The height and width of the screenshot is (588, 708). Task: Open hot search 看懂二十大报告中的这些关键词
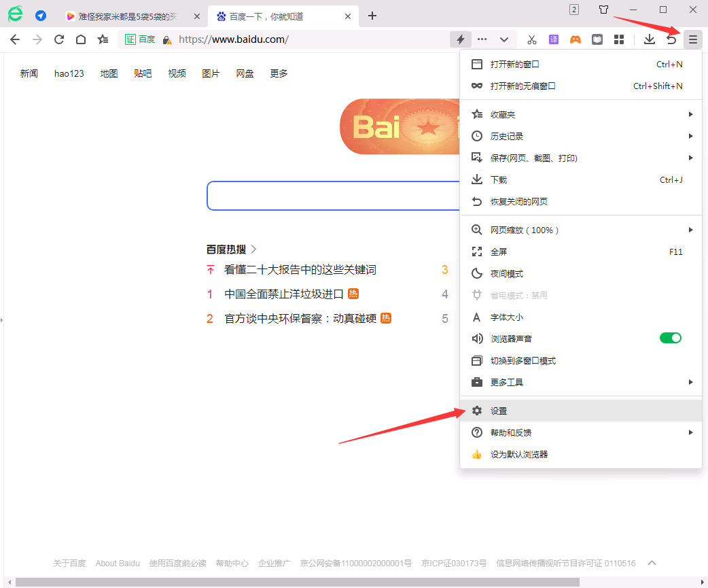[300, 270]
